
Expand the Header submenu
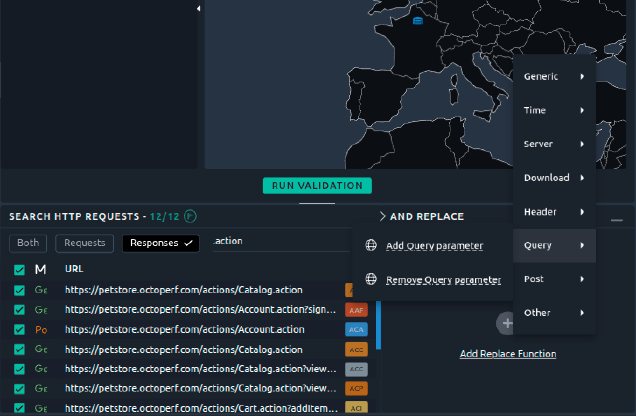pos(554,212)
